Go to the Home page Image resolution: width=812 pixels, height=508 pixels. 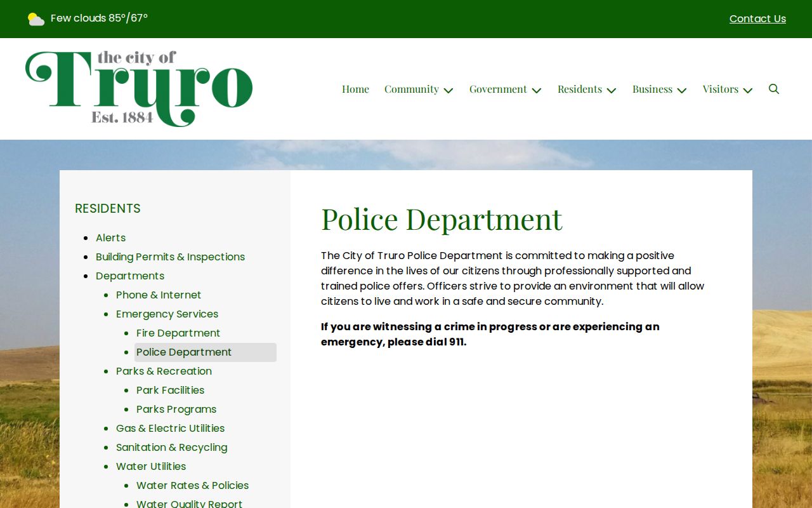coord(355,89)
